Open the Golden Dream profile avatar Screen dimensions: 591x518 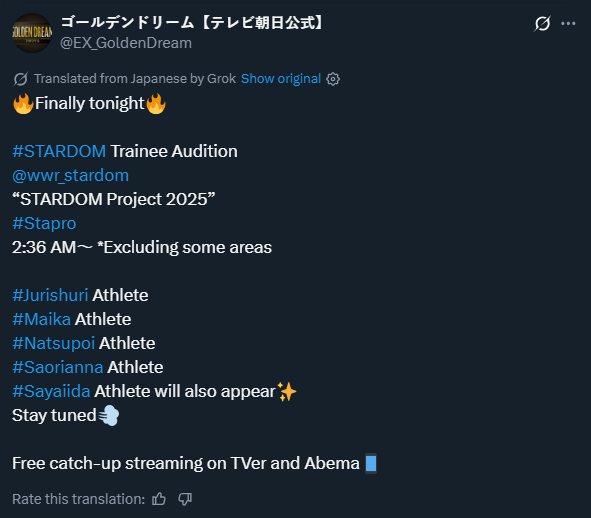click(32, 33)
